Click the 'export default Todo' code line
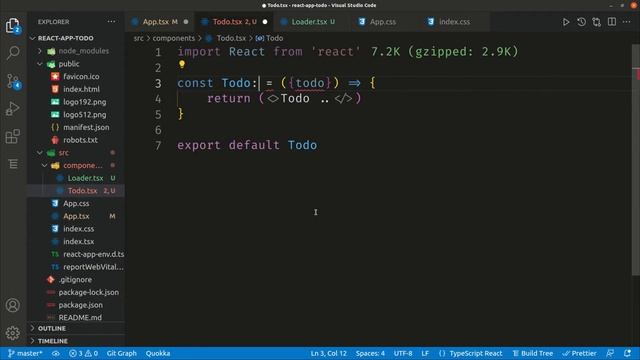The image size is (640, 360). click(247, 145)
